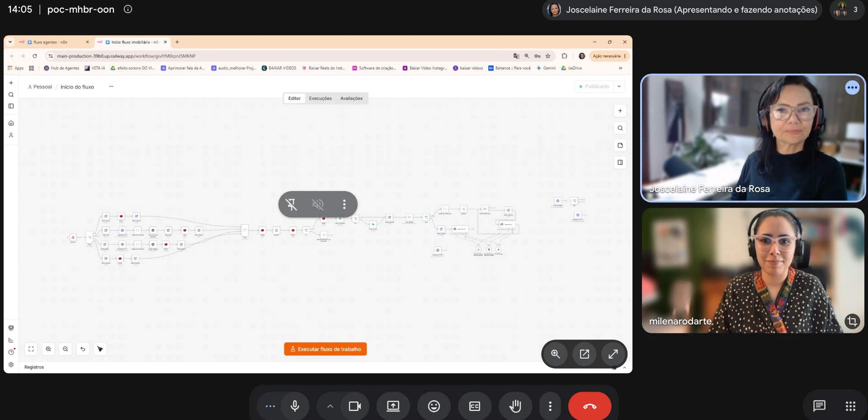This screenshot has width=868, height=420.
Task: Switch to the fluxo agentes browser tab
Action: pos(54,42)
